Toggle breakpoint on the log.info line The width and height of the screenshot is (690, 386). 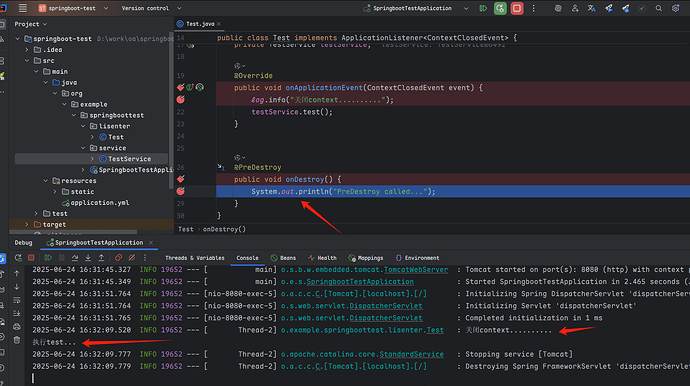(x=180, y=99)
